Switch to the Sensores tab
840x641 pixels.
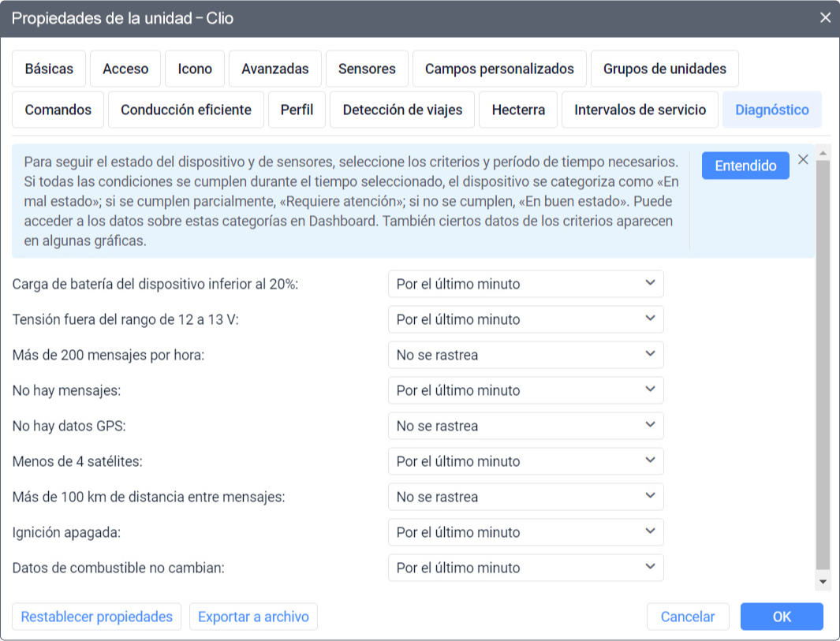coord(367,69)
